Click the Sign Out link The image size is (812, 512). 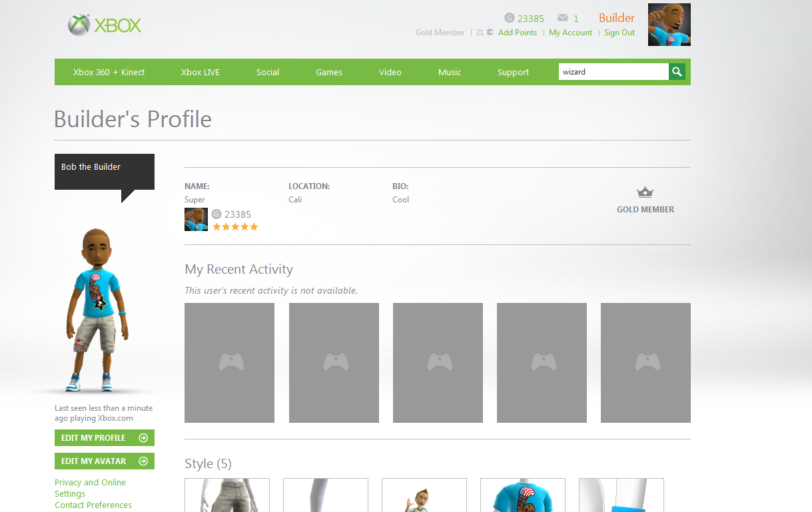[x=619, y=33]
